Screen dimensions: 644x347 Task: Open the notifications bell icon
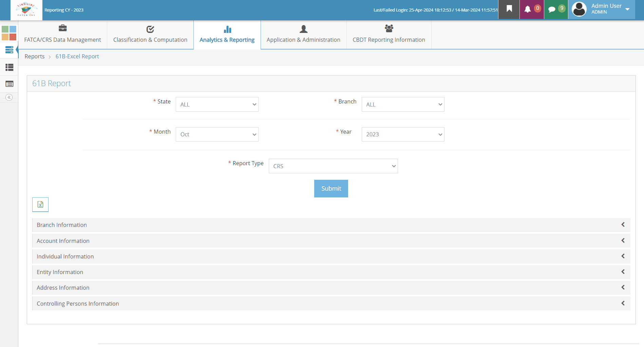point(528,9)
